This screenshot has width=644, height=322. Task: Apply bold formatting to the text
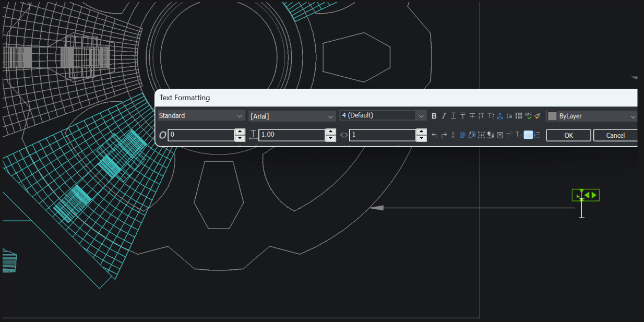click(434, 115)
